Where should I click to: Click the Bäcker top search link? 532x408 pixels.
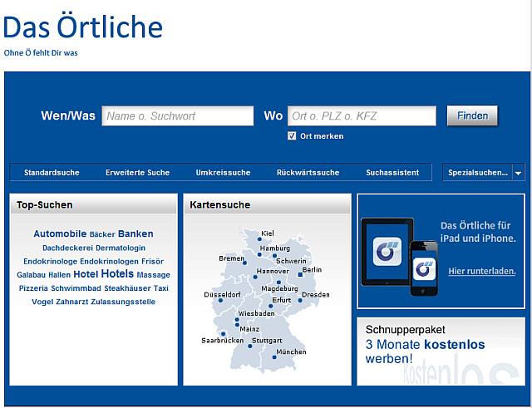tap(102, 234)
